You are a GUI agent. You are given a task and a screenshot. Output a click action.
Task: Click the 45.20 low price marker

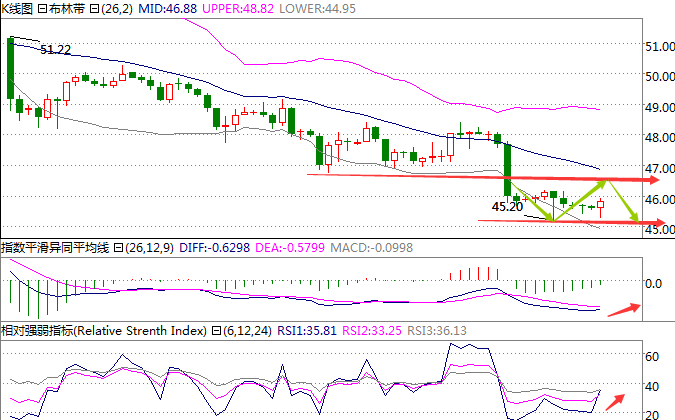508,207
